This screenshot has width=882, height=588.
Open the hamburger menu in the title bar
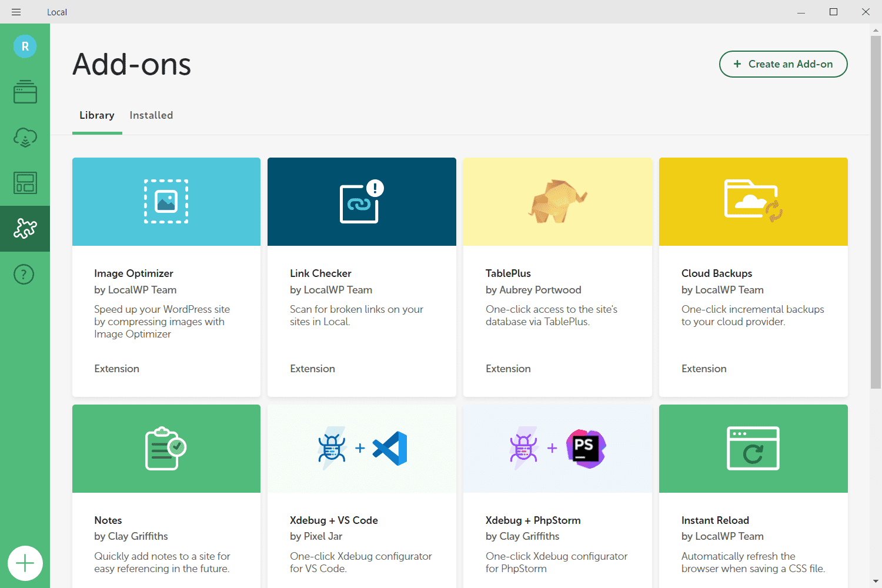(16, 12)
